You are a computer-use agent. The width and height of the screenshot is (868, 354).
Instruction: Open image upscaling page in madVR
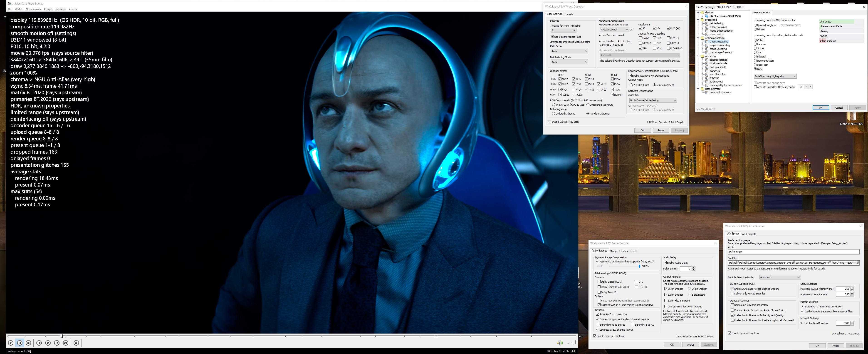[718, 49]
